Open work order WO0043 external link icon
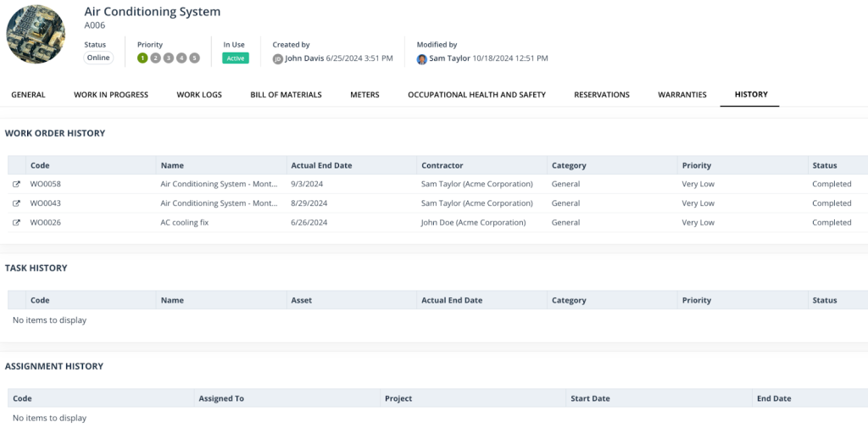This screenshot has height=433, width=868. (x=16, y=203)
